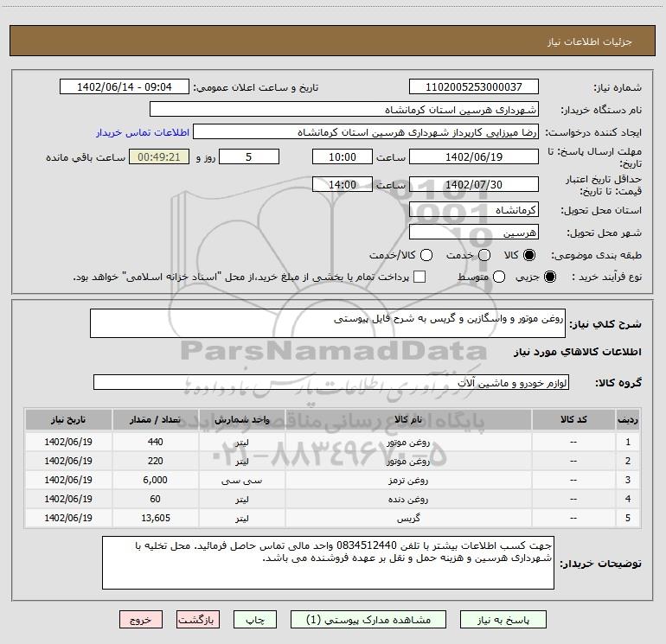The height and width of the screenshot is (644, 666).
Task: Click the گریس item name
Action: (x=408, y=519)
